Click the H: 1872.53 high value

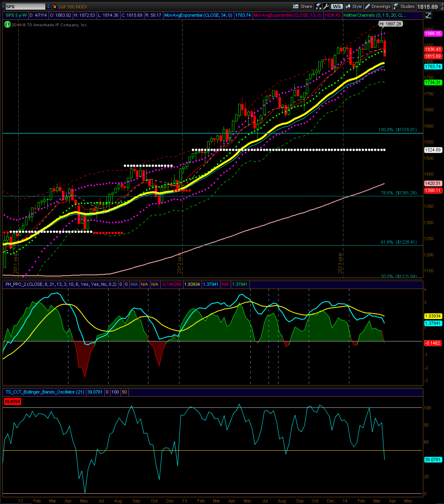pyautogui.click(x=85, y=15)
